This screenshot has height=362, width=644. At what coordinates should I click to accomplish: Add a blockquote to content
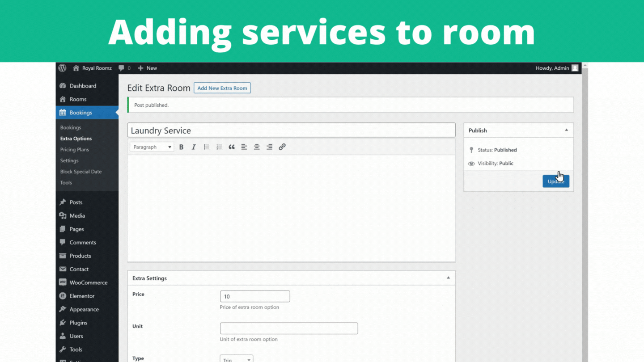[232, 147]
